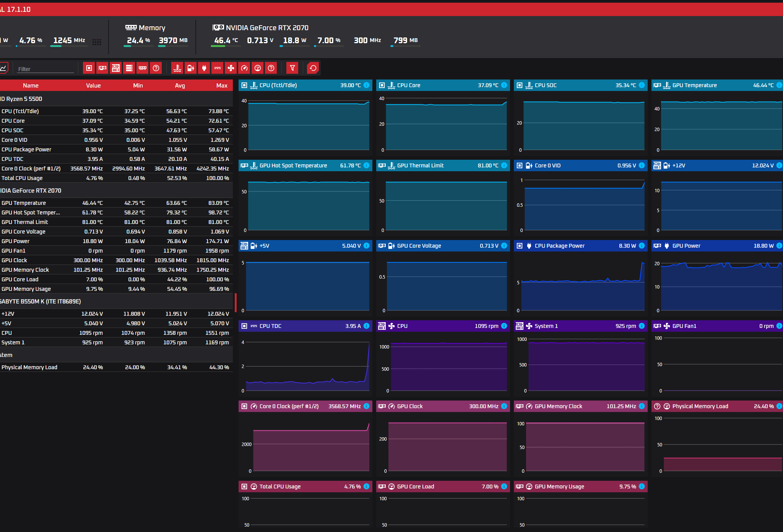Open info for CPU (Tctl/Tdie) graph
783x532 pixels.
[x=366, y=85]
